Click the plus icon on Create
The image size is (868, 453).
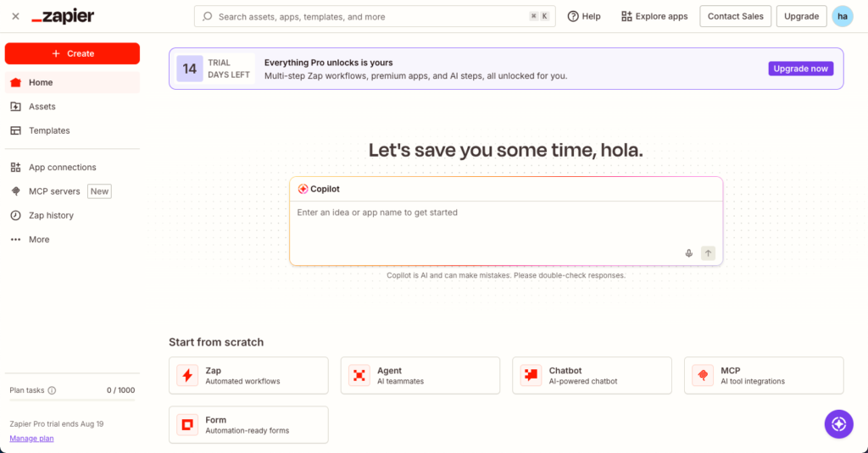tap(56, 53)
